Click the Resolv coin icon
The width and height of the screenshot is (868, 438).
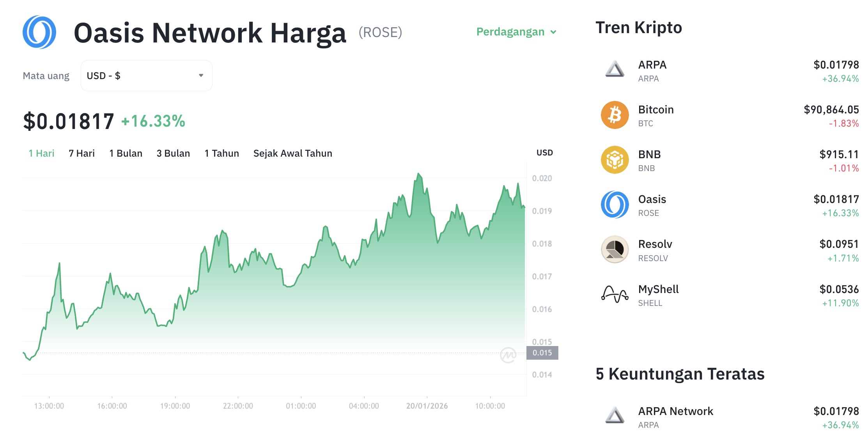pos(614,249)
